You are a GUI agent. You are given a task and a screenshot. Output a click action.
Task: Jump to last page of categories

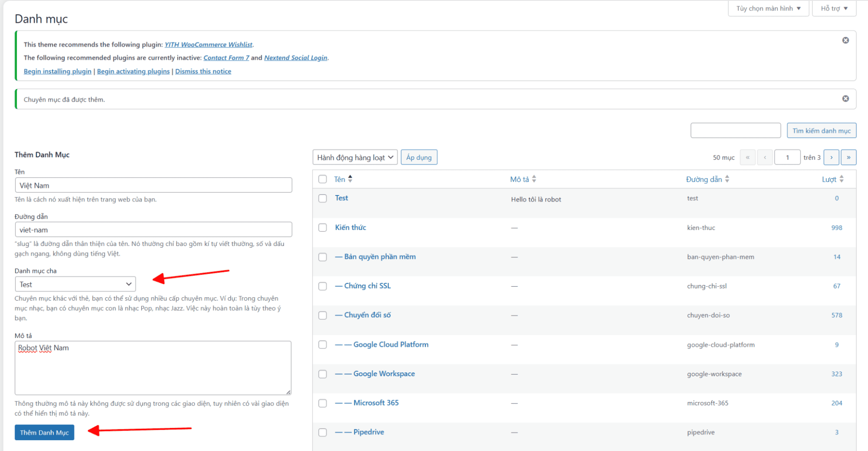point(848,157)
